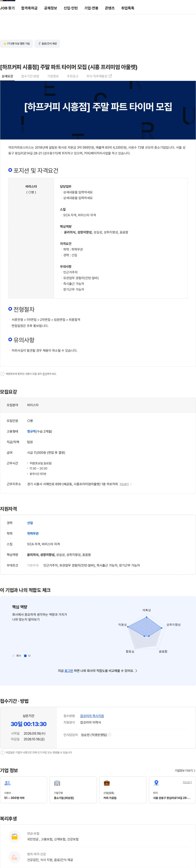196x868 pixels.
Task: Click the 회사 legend swatch
Action: pyautogui.click(x=13, y=656)
